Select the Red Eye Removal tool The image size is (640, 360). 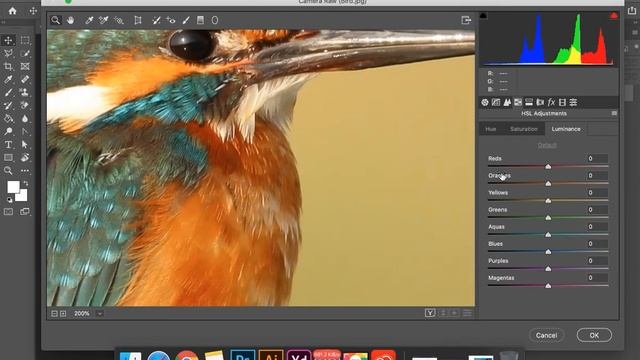[171, 20]
